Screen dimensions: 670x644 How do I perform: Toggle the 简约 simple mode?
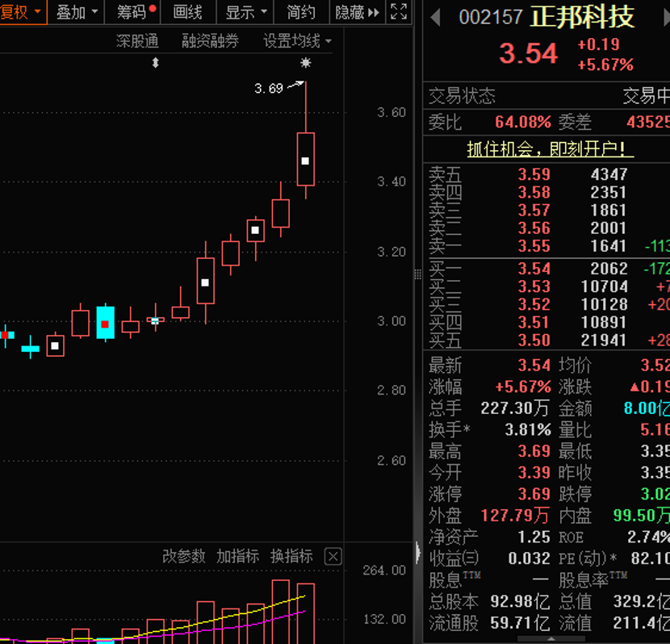tap(301, 11)
